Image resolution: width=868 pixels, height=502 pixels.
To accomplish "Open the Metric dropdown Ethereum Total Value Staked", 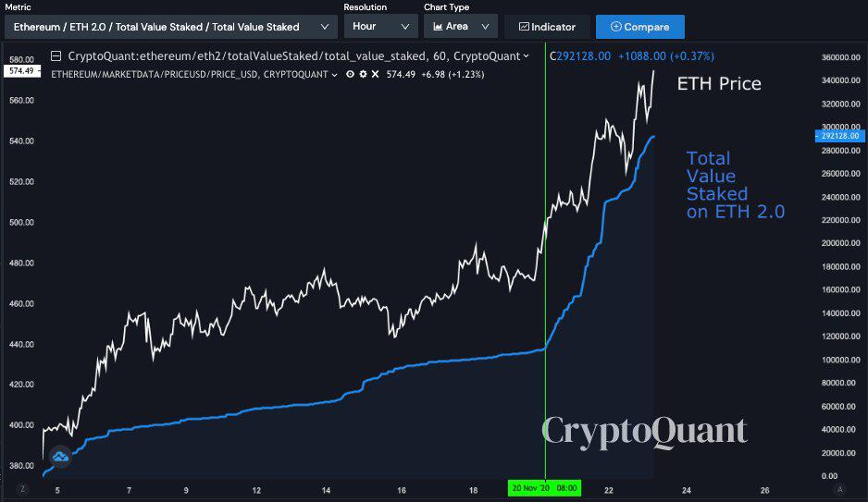I will click(x=170, y=27).
